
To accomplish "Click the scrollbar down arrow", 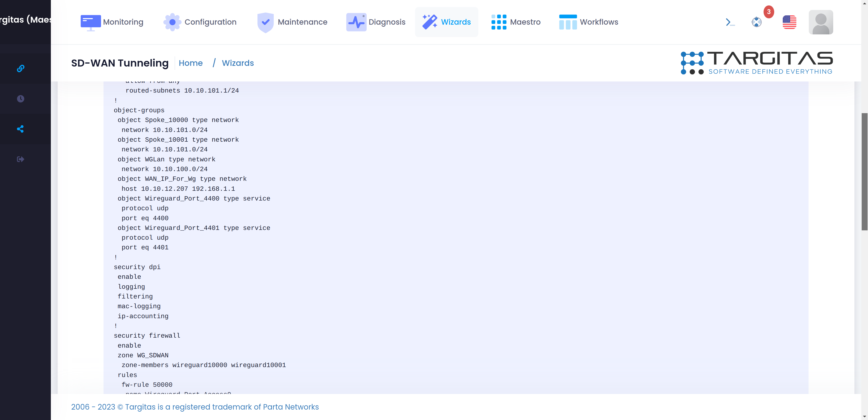I will click(x=864, y=417).
